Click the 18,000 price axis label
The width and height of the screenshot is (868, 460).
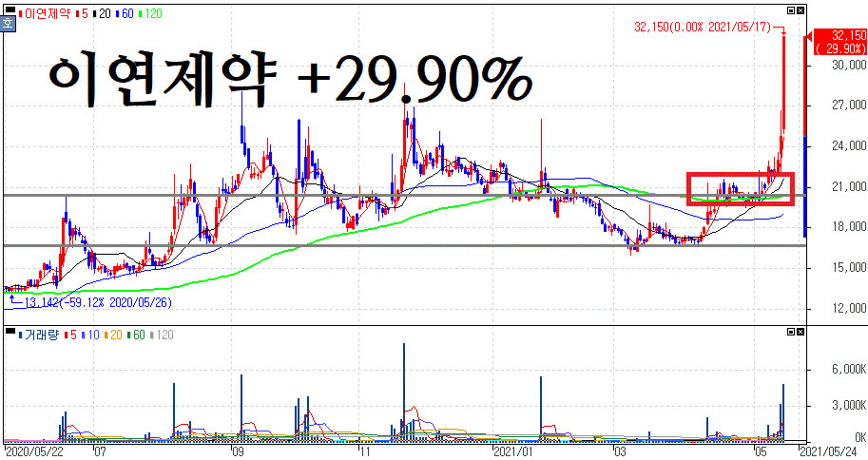pos(849,227)
